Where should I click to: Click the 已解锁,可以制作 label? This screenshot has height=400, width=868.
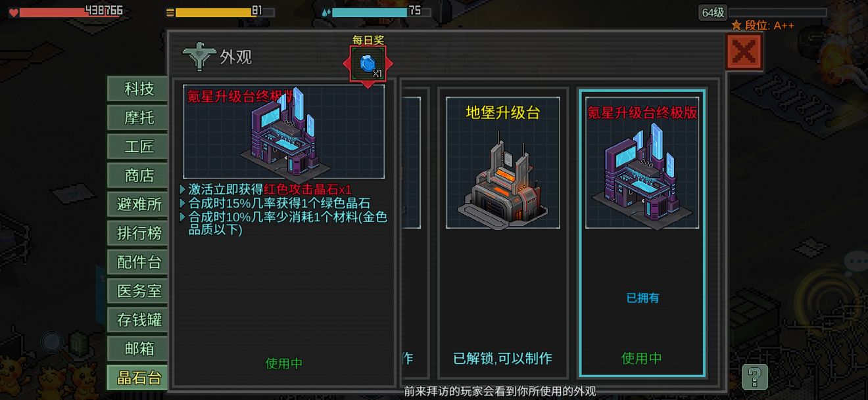coord(503,359)
